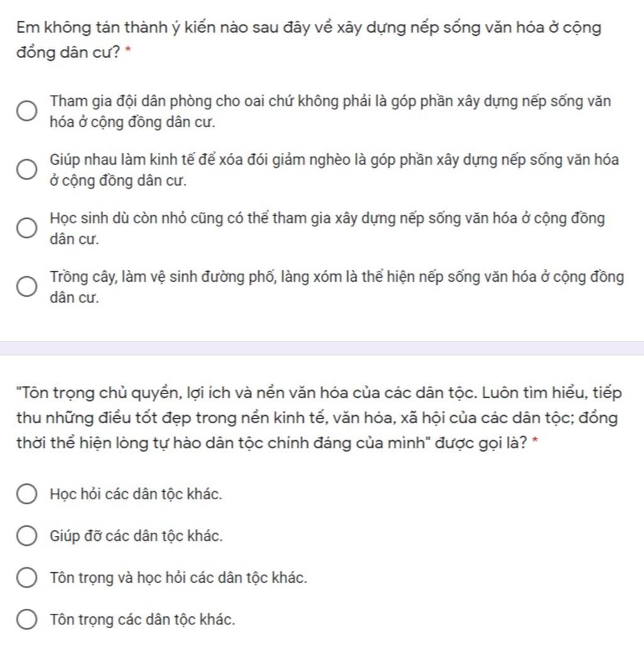Choose the 'Học hỏi các dân tộc khác' radio button
Image resolution: width=644 pixels, height=654 pixels.
click(x=26, y=494)
